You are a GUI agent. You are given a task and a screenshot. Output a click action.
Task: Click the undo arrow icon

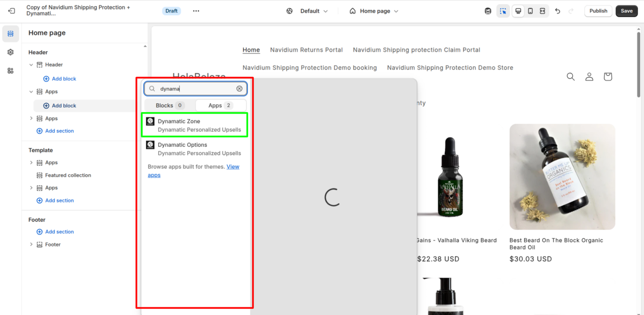coord(558,11)
